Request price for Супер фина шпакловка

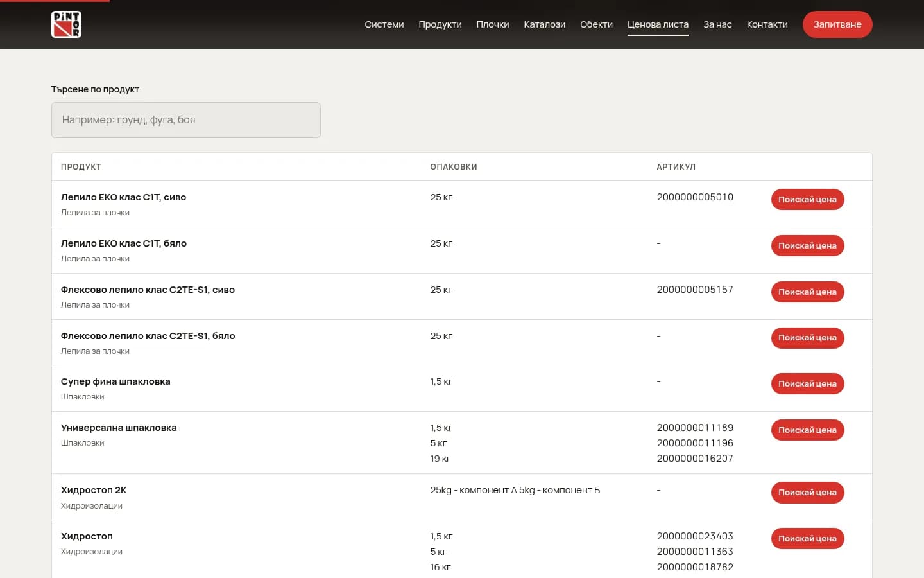807,383
